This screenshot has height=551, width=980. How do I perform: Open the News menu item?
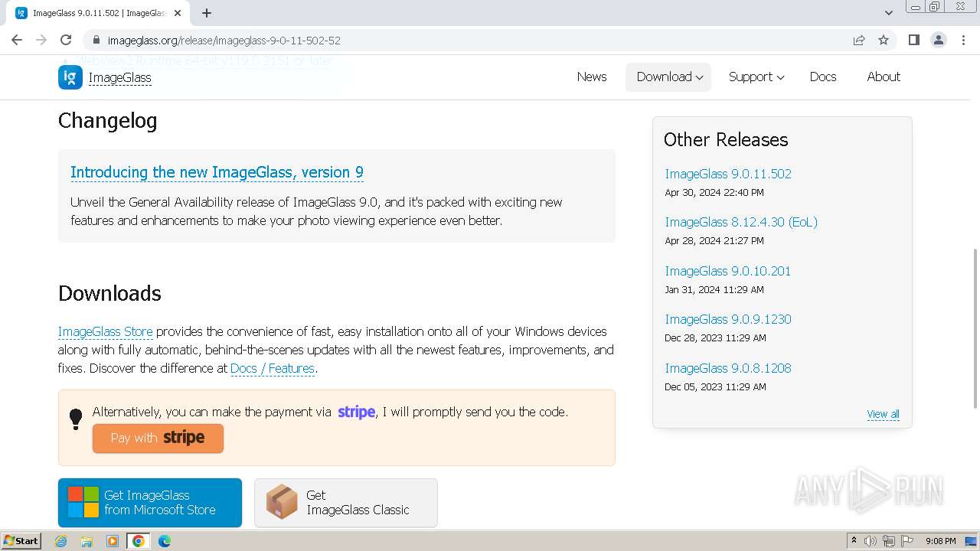[592, 77]
